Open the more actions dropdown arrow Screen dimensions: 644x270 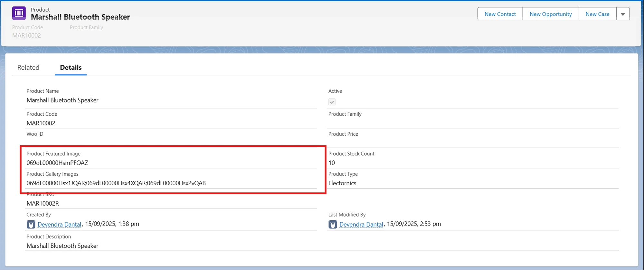[623, 14]
